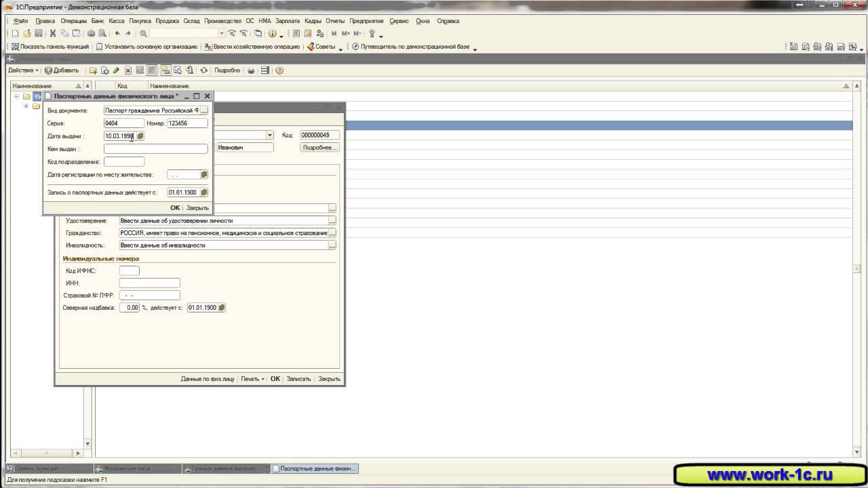Open the Удостоверение ellipsis selector
Viewport: 868px width, 488px height.
(332, 221)
